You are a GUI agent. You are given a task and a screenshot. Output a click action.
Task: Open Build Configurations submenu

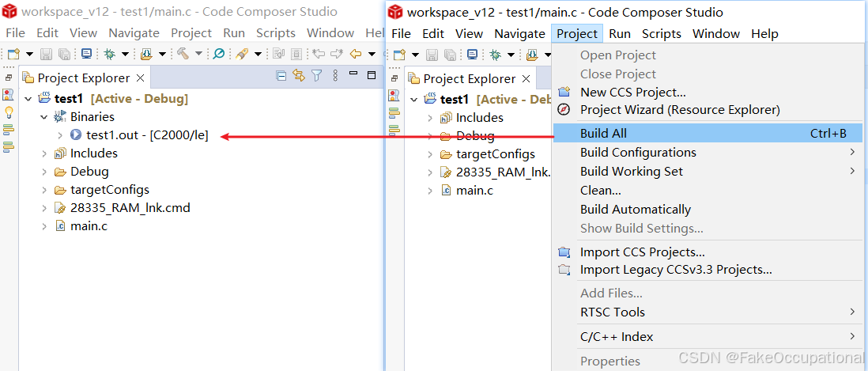(x=708, y=152)
